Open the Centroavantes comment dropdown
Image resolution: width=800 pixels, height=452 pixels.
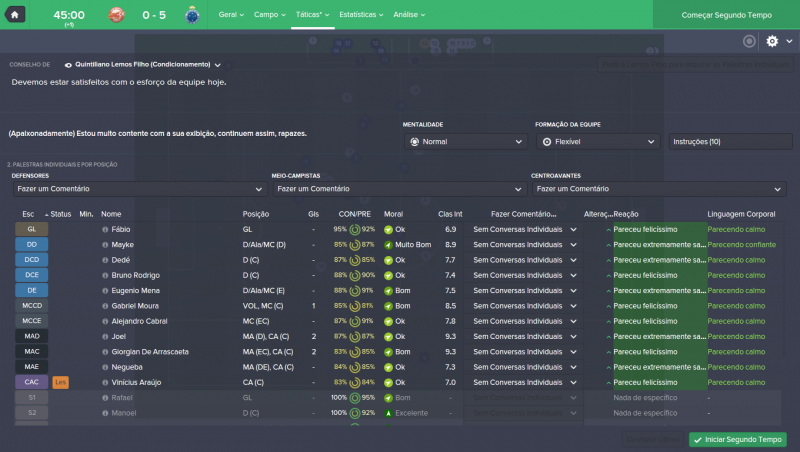click(659, 188)
